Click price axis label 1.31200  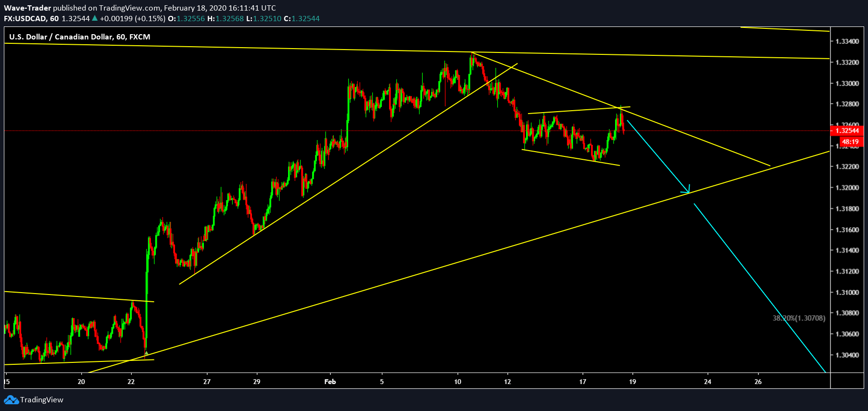click(x=847, y=271)
